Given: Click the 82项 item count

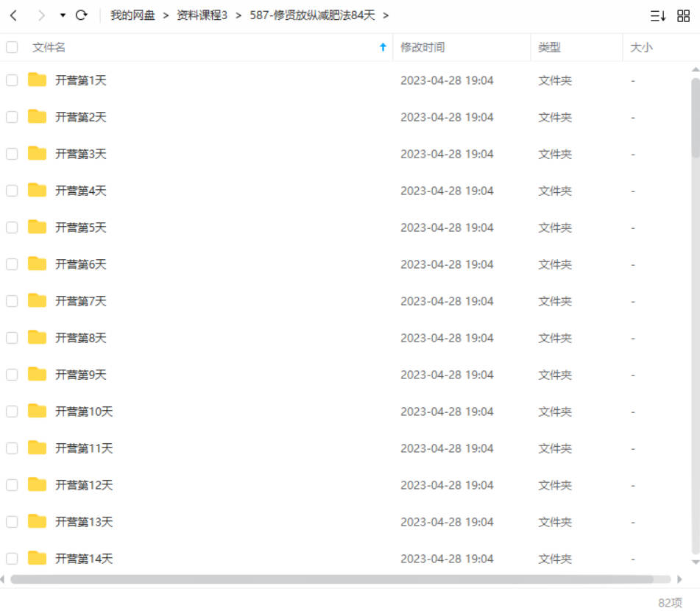Looking at the screenshot, I should click(x=670, y=602).
